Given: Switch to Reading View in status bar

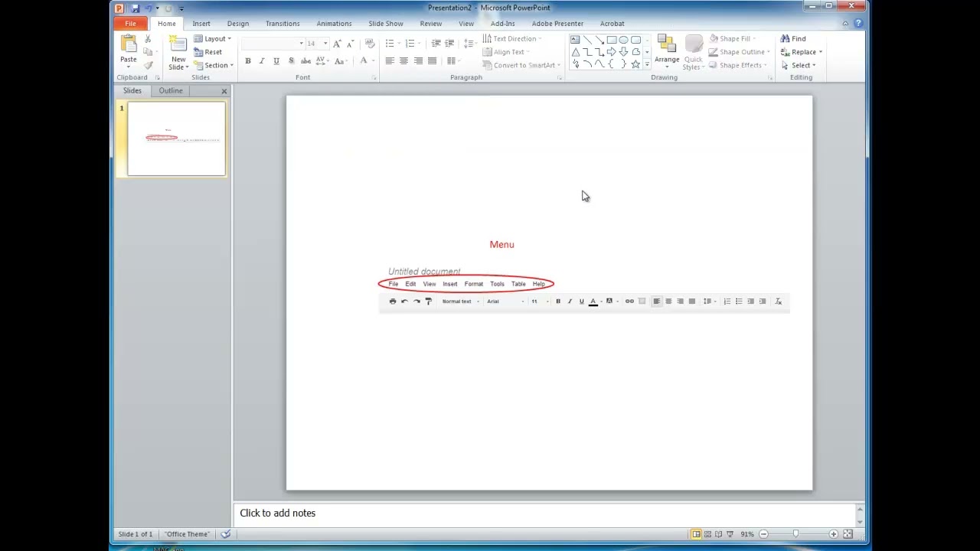Looking at the screenshot, I should pos(719,534).
